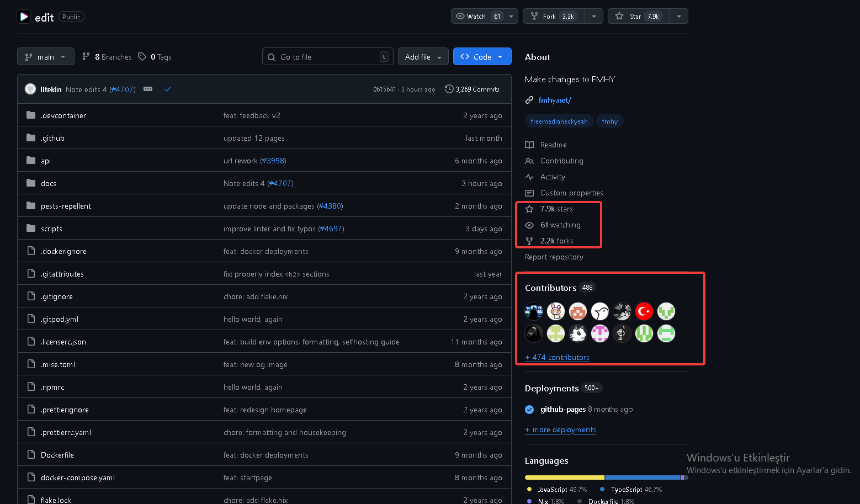Click the Turkish flag contributor avatar
This screenshot has width=860, height=504.
click(x=644, y=311)
